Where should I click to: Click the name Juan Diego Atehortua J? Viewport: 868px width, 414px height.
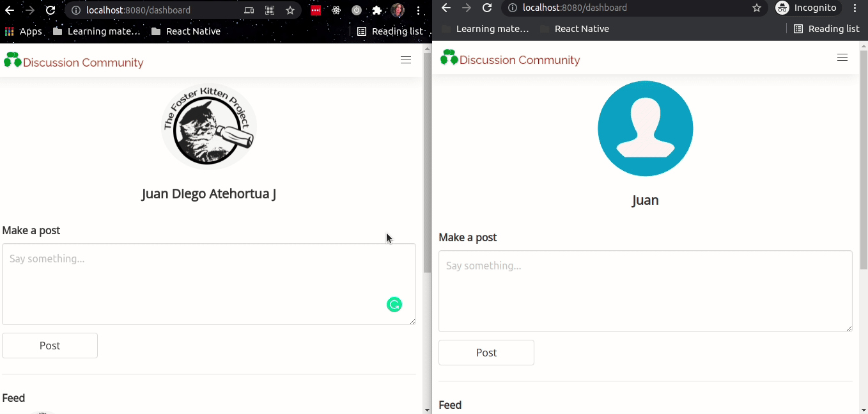pyautogui.click(x=209, y=194)
